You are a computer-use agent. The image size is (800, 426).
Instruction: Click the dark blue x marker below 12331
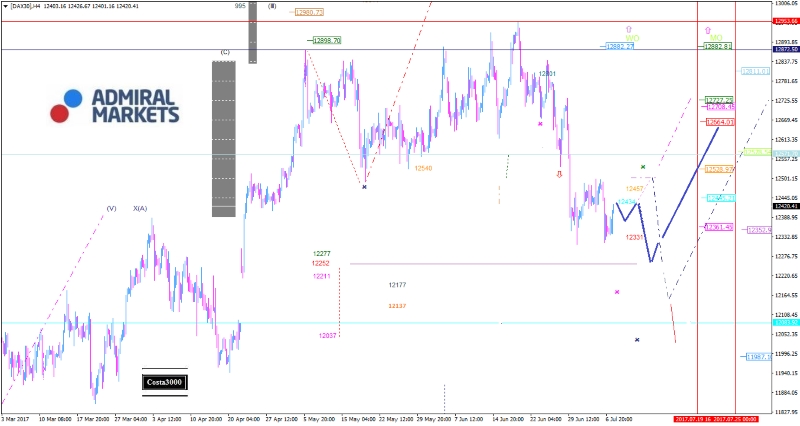[x=637, y=340]
